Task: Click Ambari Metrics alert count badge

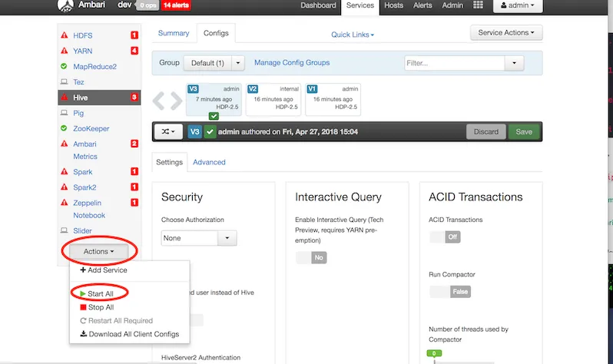Action: click(134, 144)
